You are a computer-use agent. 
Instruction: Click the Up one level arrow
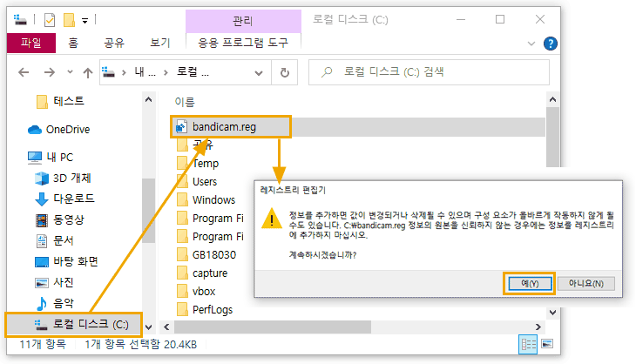[x=87, y=73]
